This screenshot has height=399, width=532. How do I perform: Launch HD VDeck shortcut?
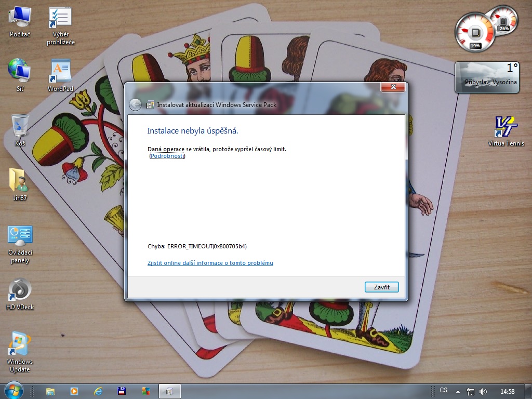tap(20, 294)
